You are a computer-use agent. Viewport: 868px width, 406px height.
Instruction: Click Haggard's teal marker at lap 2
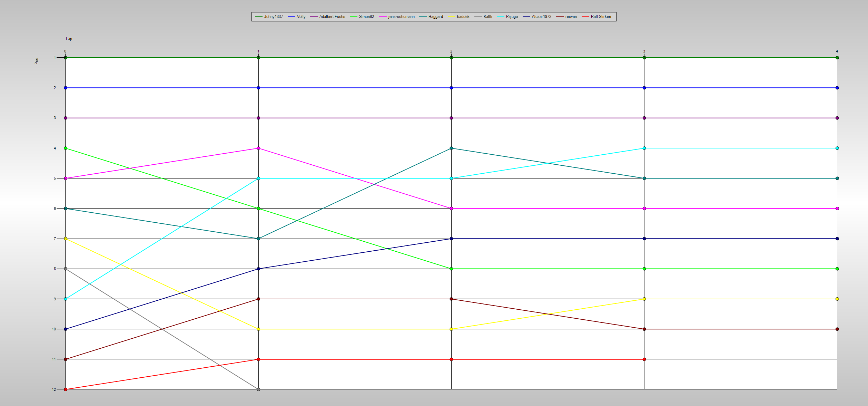(451, 148)
